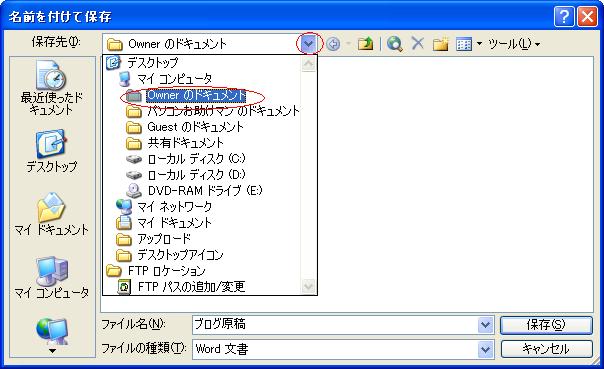Close the 名前を付けて保存 dialog
Screen dimensions: 604x369
pyautogui.click(x=587, y=17)
